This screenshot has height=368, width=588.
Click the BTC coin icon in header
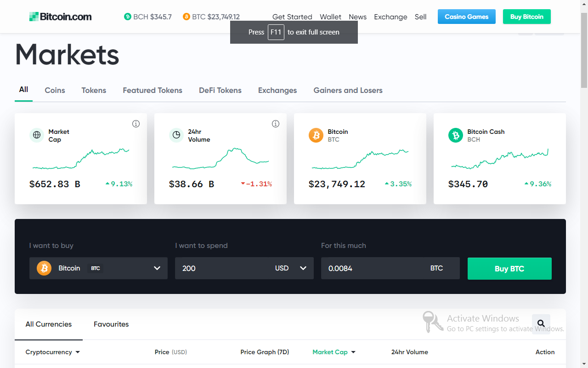pos(187,17)
